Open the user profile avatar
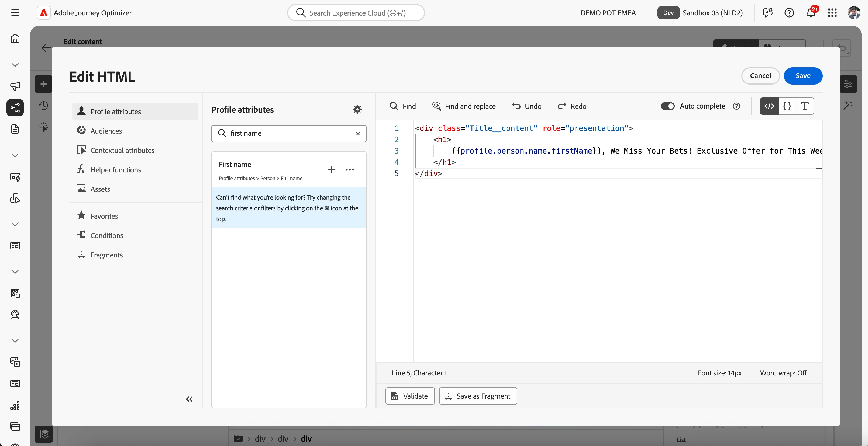 (x=854, y=13)
